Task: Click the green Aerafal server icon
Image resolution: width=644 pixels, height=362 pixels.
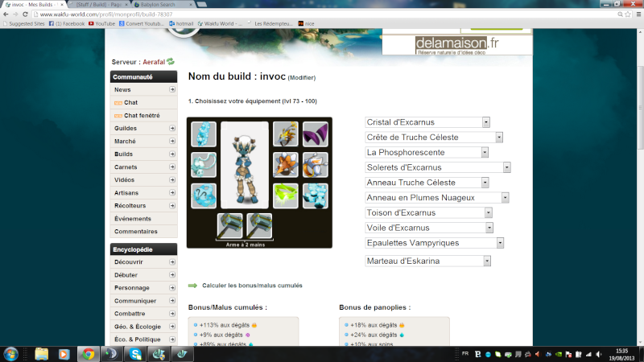Action: [x=171, y=62]
